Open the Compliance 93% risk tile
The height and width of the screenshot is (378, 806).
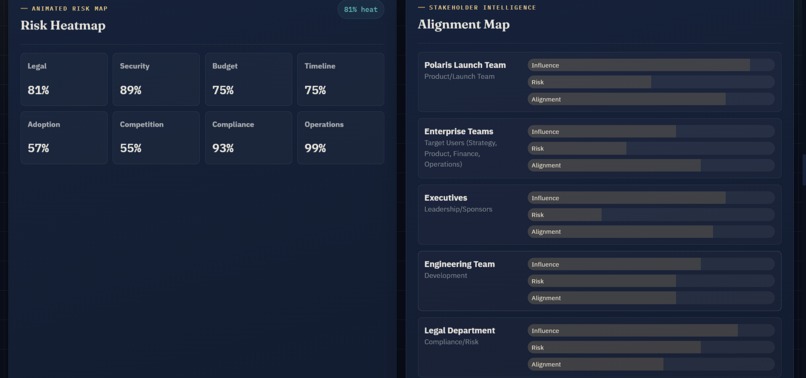249,138
